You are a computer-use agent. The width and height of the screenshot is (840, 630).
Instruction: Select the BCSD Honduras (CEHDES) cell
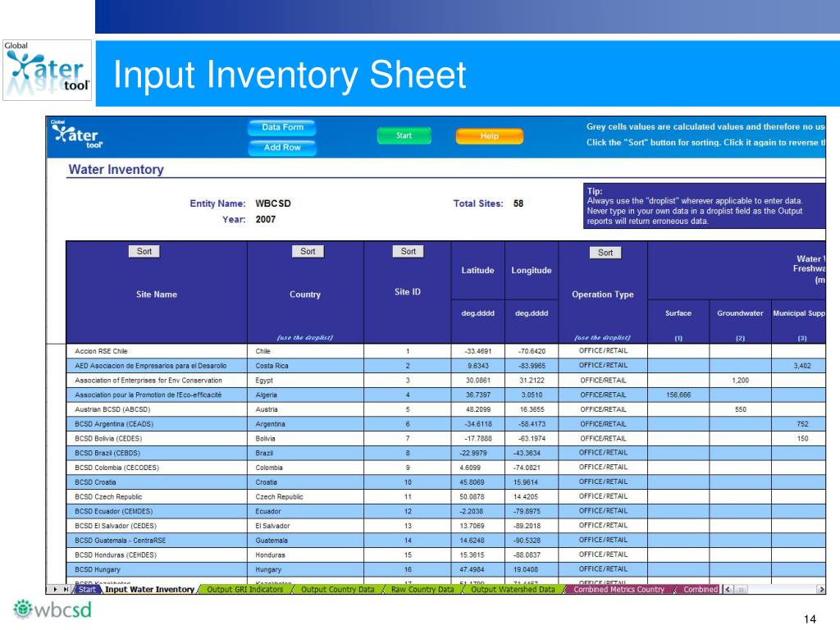(157, 555)
